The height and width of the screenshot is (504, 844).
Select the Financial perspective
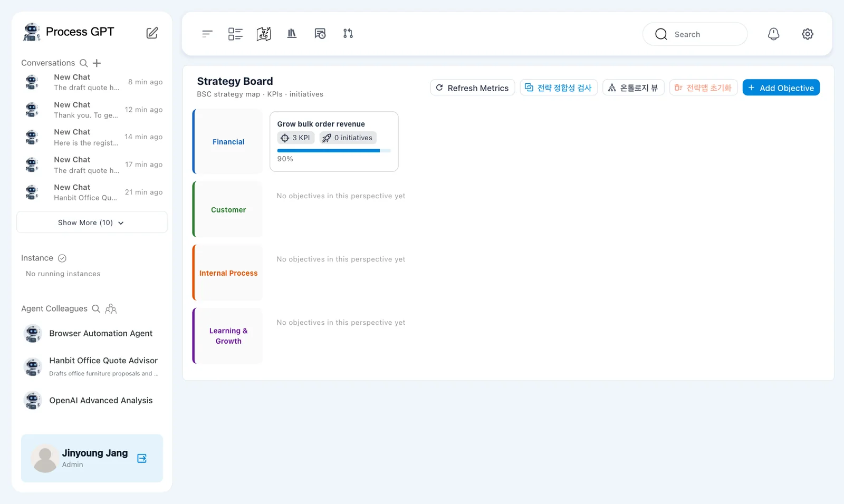pos(228,142)
